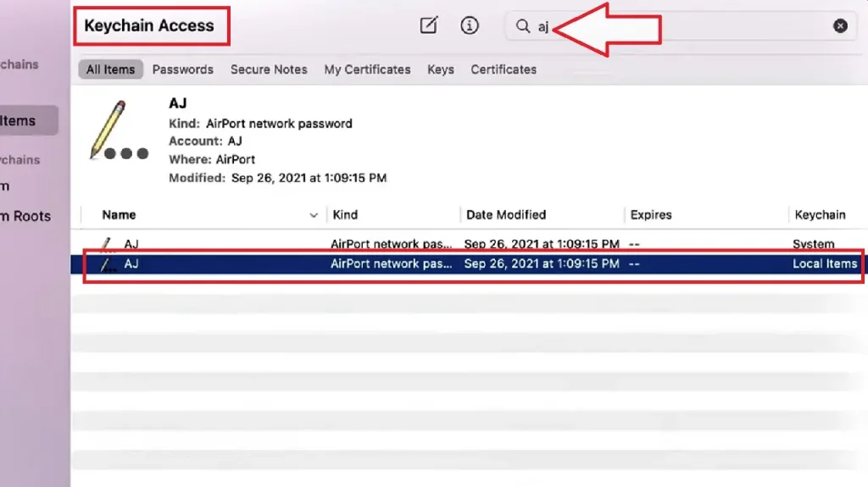868x487 pixels.
Task: Open the info inspector icon
Action: [x=470, y=25]
